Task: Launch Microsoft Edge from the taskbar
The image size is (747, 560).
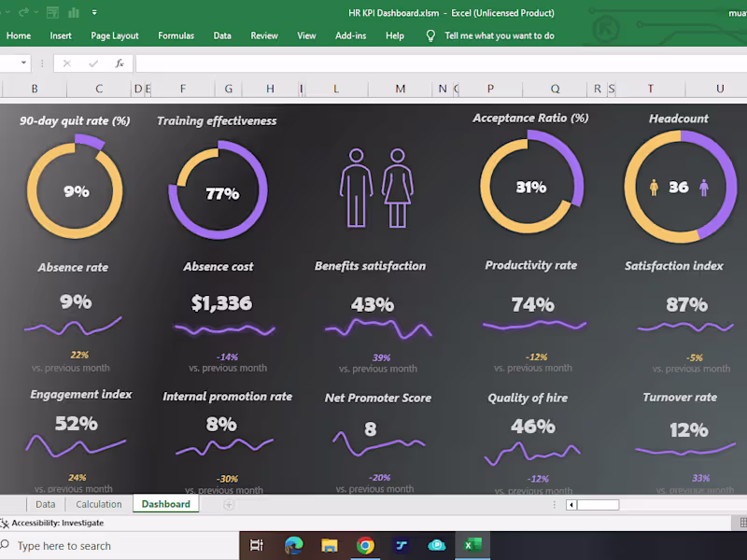Action: click(294, 545)
